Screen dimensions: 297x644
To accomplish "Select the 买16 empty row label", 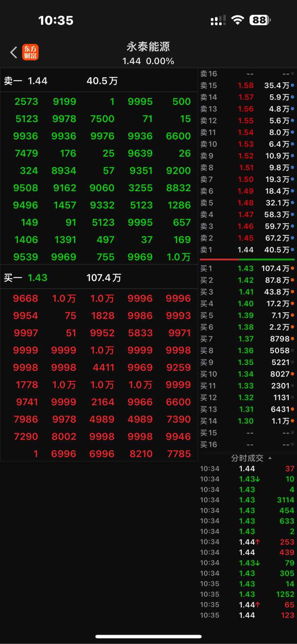I will coord(208,444).
